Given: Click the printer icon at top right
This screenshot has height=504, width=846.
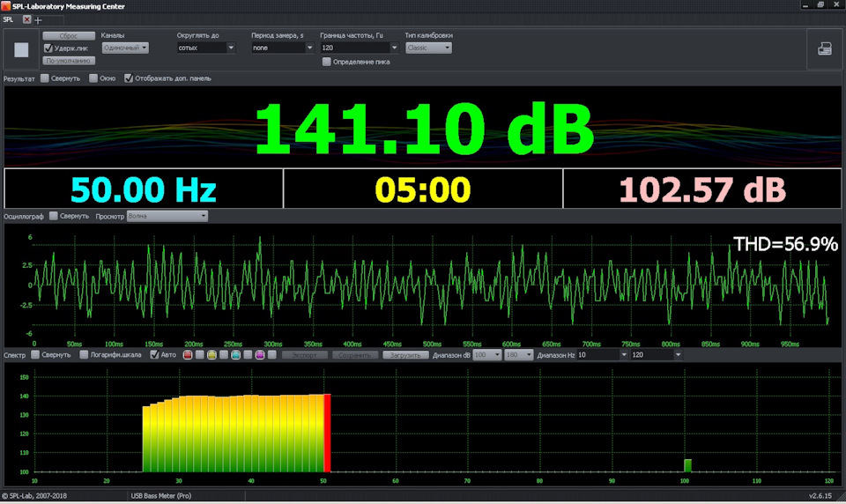Looking at the screenshot, I should coord(825,49).
